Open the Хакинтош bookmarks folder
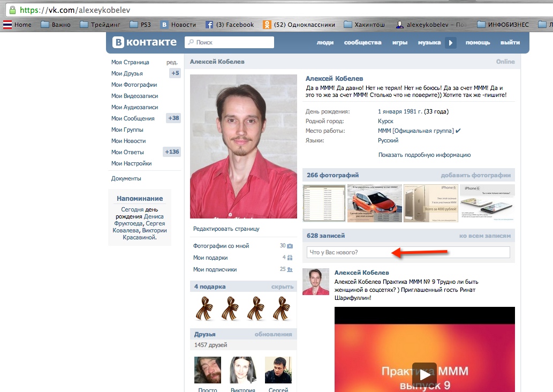Image resolution: width=553 pixels, height=392 pixels. coord(365,25)
